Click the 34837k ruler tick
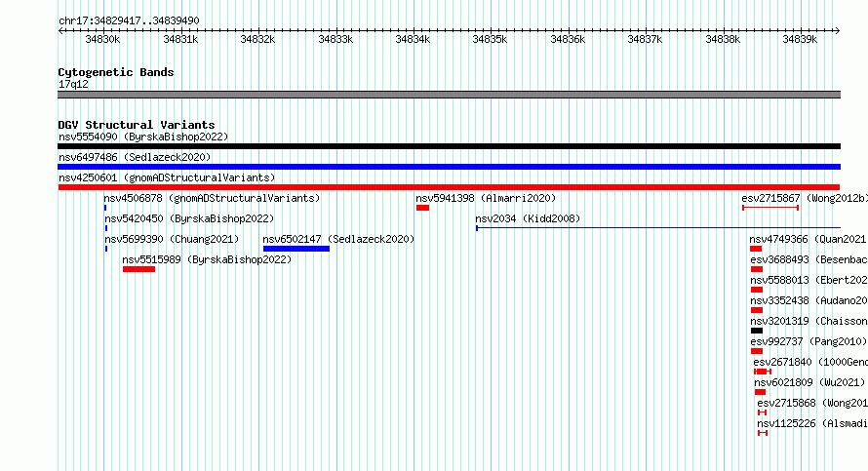The width and height of the screenshot is (868, 471). 645,39
